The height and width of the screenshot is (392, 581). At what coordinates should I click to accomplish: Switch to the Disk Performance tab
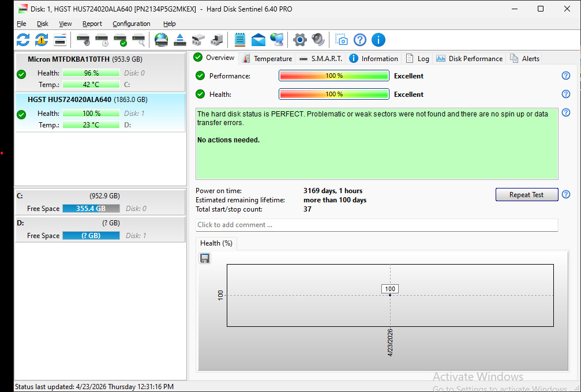pyautogui.click(x=469, y=58)
